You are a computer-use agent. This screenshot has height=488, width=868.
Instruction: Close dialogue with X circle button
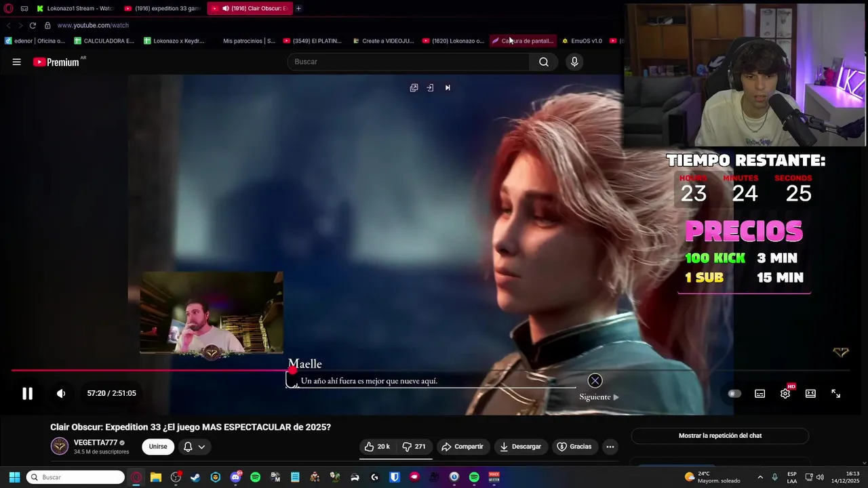coord(595,380)
